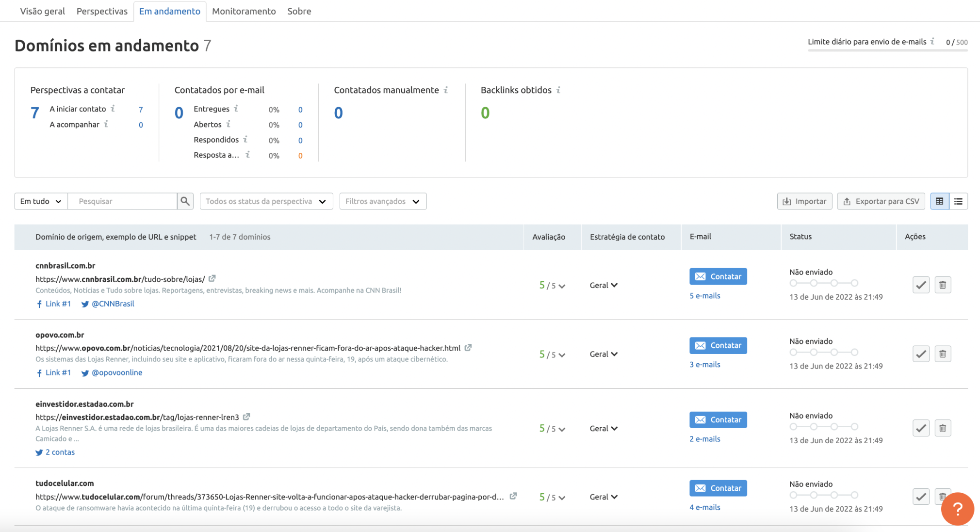Click the search magnifier icon
This screenshot has height=532, width=980.
[185, 201]
